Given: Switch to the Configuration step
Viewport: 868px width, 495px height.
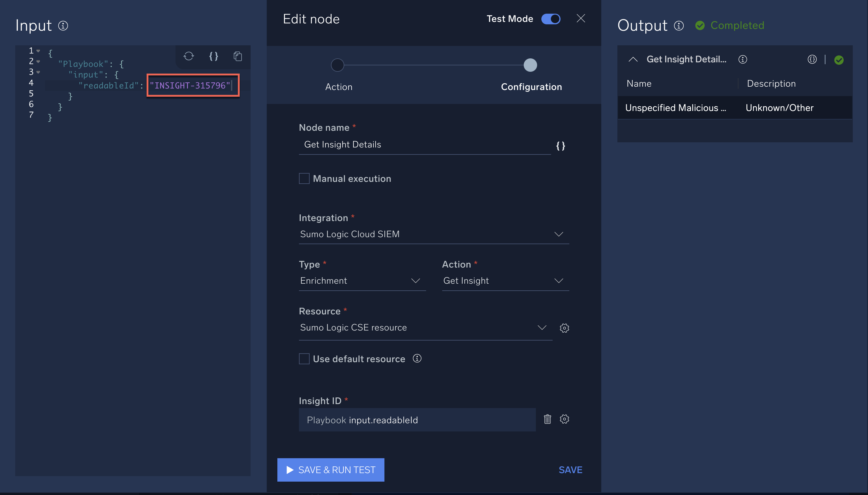Looking at the screenshot, I should pyautogui.click(x=530, y=65).
